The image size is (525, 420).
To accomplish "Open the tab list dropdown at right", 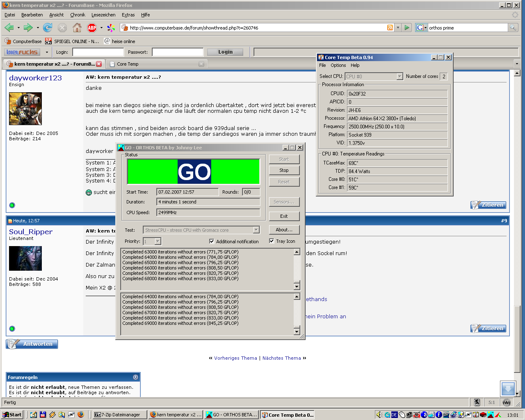I will (x=517, y=64).
